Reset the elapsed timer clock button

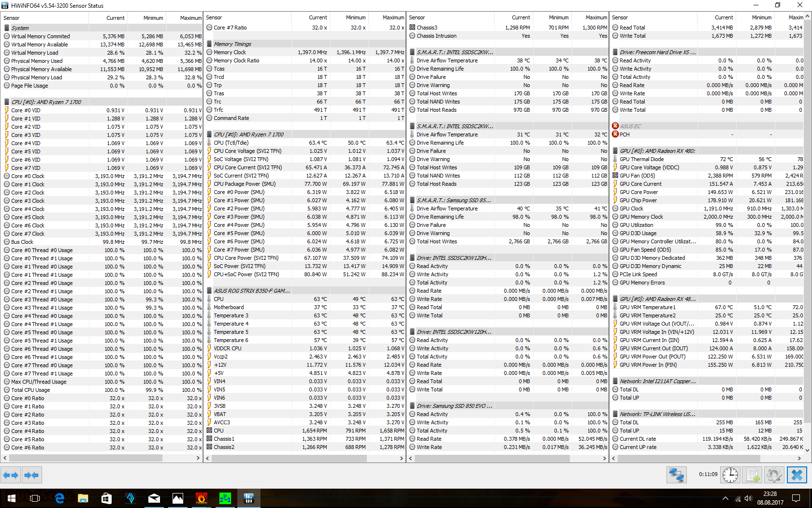click(x=730, y=475)
